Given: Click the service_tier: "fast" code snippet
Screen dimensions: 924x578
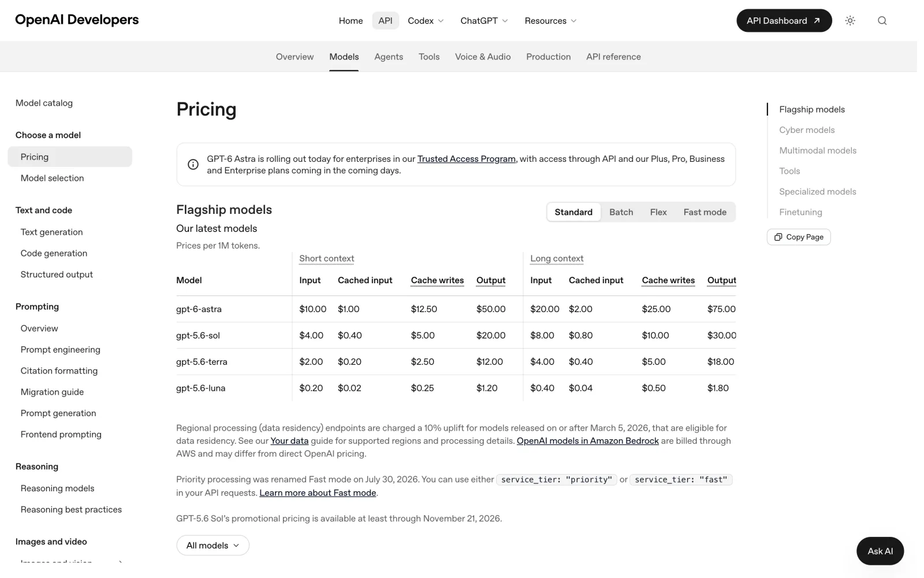Looking at the screenshot, I should coord(681,480).
